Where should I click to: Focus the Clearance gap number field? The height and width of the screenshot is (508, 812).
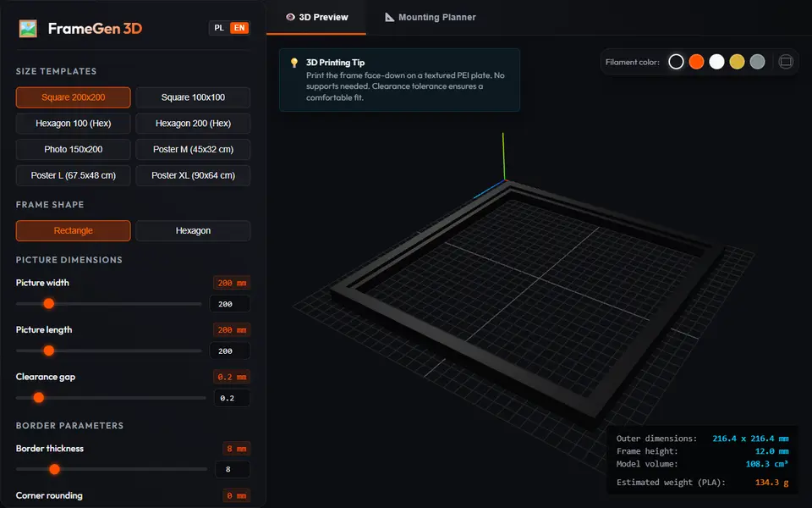[x=232, y=398]
